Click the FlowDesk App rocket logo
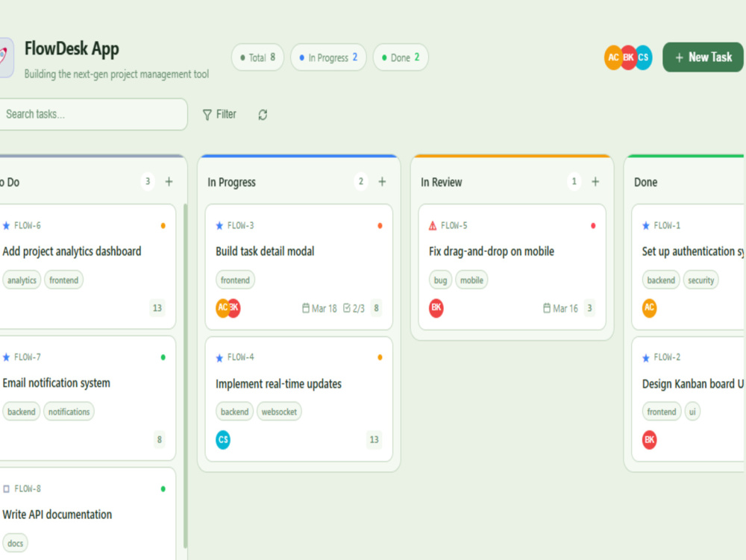The width and height of the screenshot is (746, 560). pyautogui.click(x=6, y=57)
